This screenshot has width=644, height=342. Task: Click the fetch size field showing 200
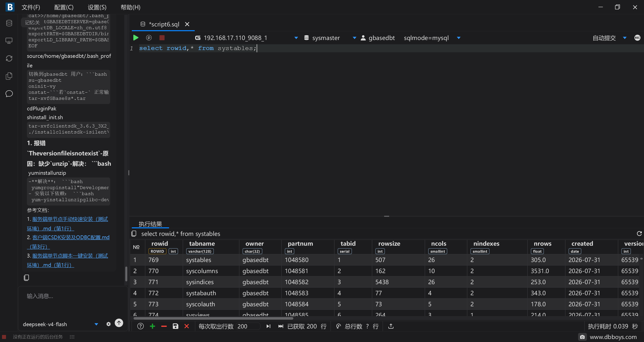click(x=248, y=326)
